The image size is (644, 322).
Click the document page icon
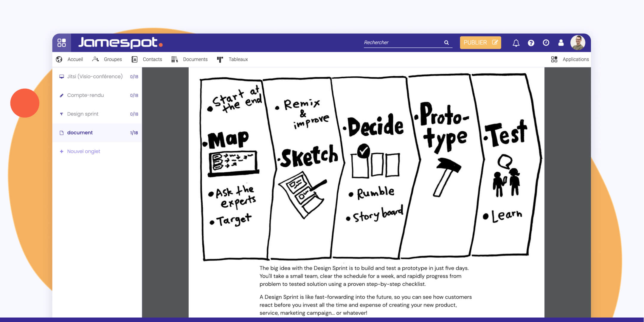pyautogui.click(x=61, y=133)
